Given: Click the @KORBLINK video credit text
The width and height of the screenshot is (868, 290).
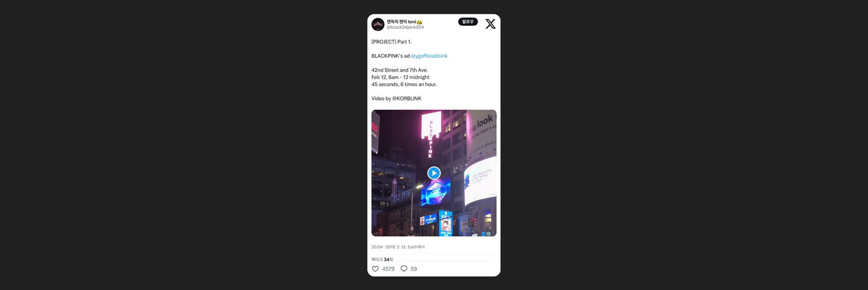Looking at the screenshot, I should point(407,98).
